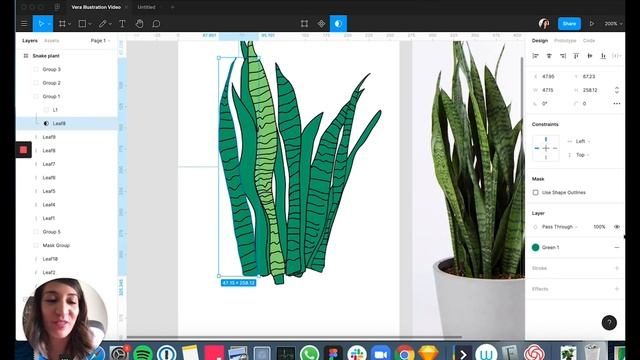
Task: Select the Frame tool
Action: click(x=62, y=24)
